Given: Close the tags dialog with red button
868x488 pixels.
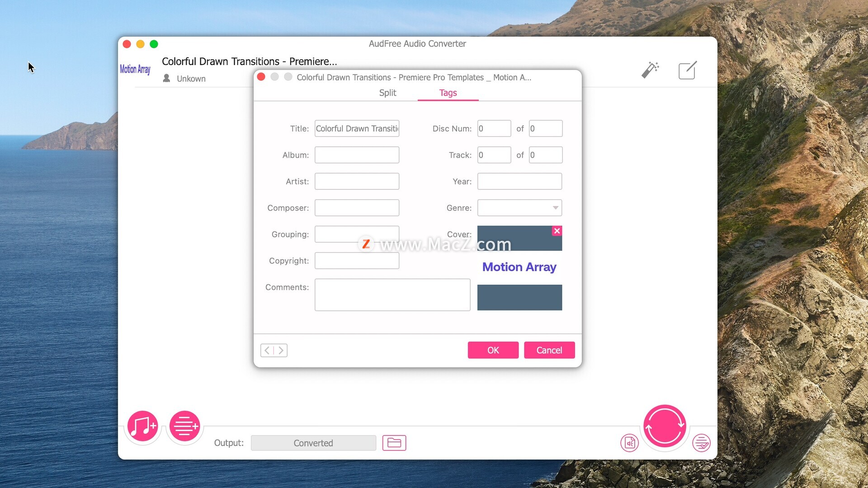Looking at the screenshot, I should (261, 77).
